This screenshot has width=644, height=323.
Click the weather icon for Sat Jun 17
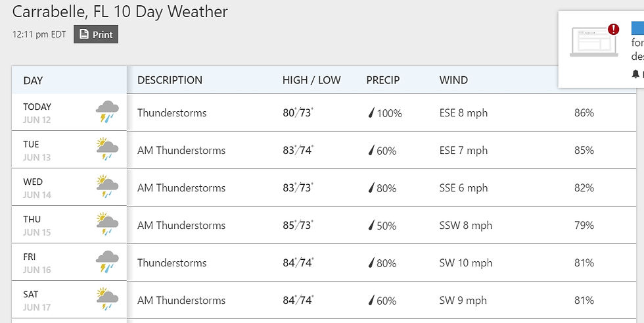click(107, 299)
